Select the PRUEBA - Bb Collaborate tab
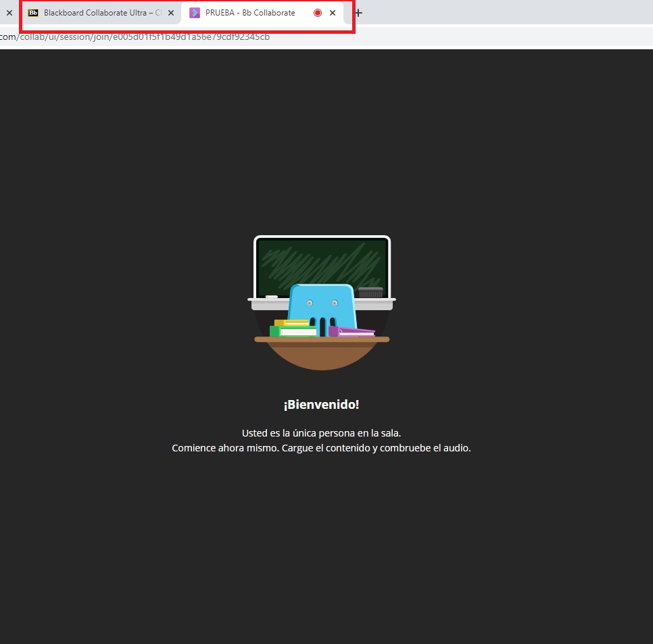Screen dimensions: 653x644 pyautogui.click(x=250, y=13)
